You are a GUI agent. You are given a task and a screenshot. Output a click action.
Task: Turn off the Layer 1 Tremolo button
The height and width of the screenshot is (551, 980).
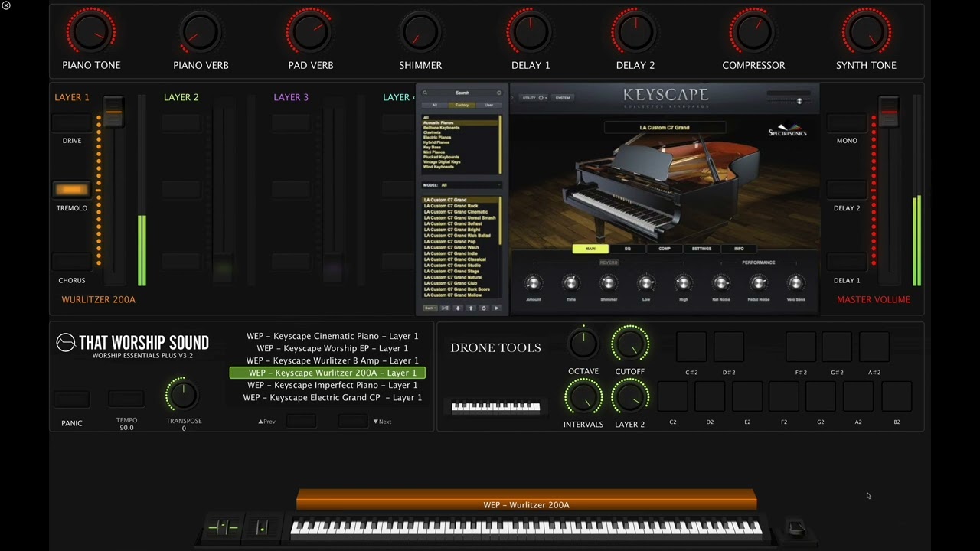(72, 190)
